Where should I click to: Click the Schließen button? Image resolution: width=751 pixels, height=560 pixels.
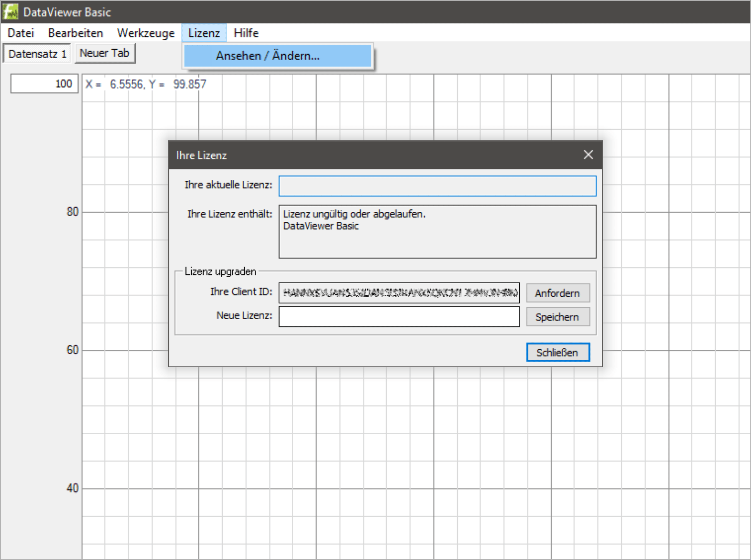pos(558,352)
